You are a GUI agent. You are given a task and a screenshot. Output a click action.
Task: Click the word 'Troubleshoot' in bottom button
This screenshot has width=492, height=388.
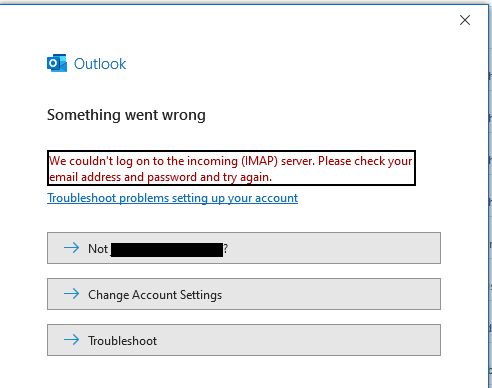pos(122,341)
